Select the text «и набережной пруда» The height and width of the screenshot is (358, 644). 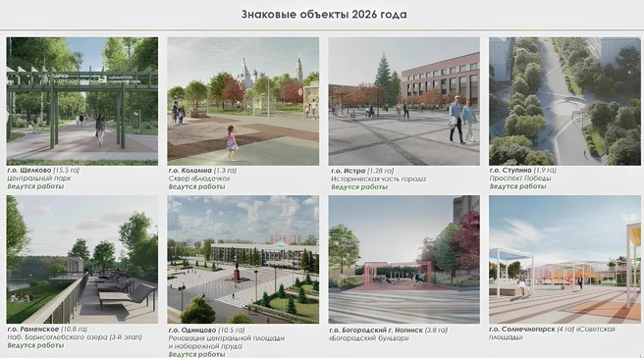pyautogui.click(x=205, y=346)
